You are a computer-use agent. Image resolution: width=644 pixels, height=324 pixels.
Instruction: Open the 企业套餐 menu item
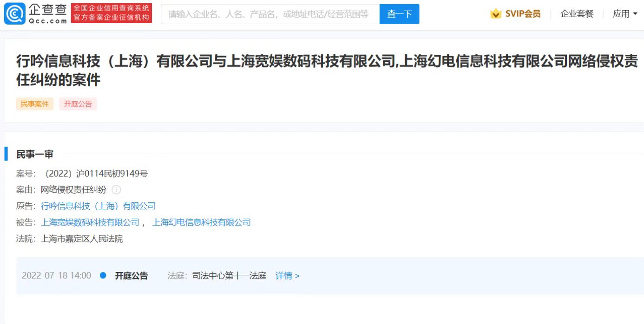(x=577, y=14)
